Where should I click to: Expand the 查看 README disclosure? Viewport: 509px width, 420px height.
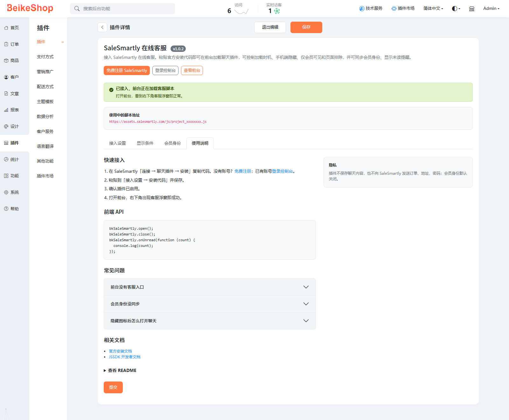pyautogui.click(x=120, y=370)
